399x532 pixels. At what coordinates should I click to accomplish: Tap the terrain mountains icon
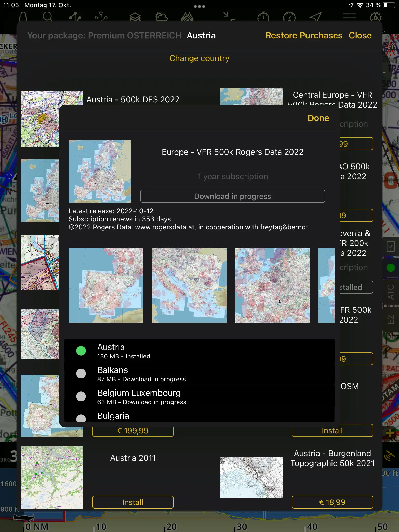[x=187, y=17]
